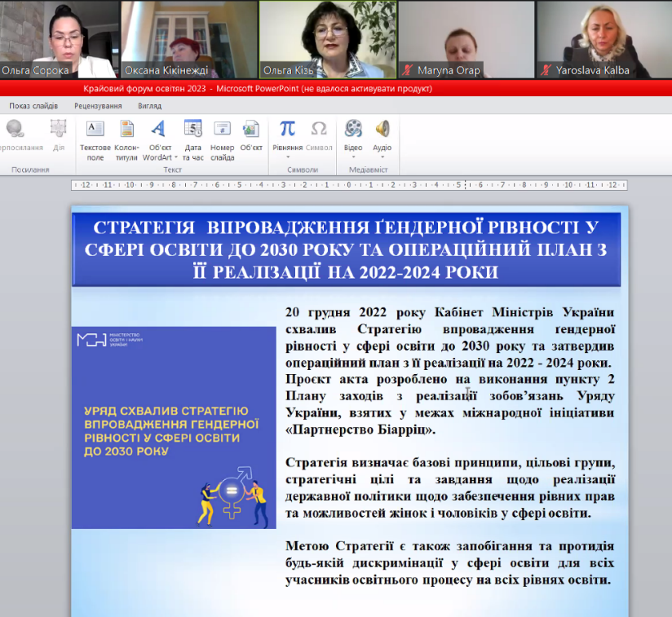Open the Символ insertion tool
Viewport: 672px width, 617px height.
pyautogui.click(x=318, y=130)
